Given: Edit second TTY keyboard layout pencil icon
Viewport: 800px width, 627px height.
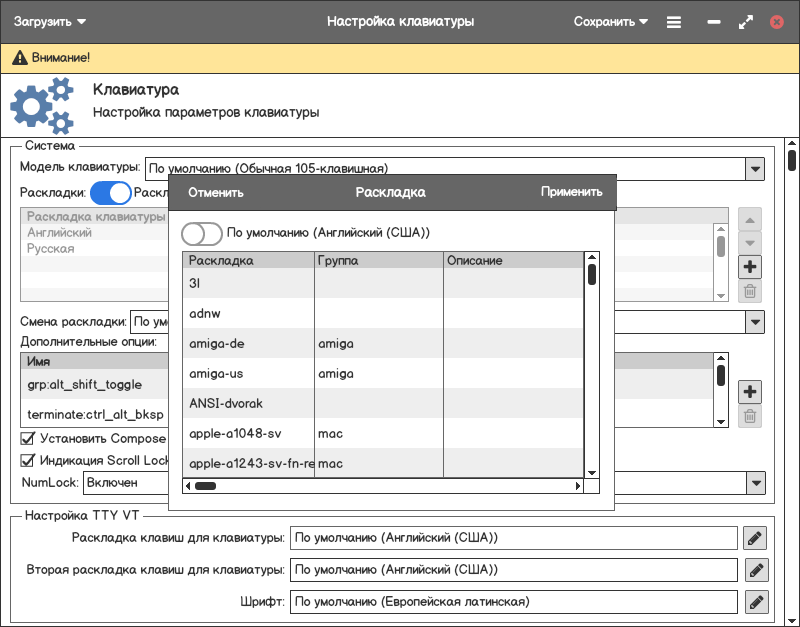Looking at the screenshot, I should tap(755, 570).
